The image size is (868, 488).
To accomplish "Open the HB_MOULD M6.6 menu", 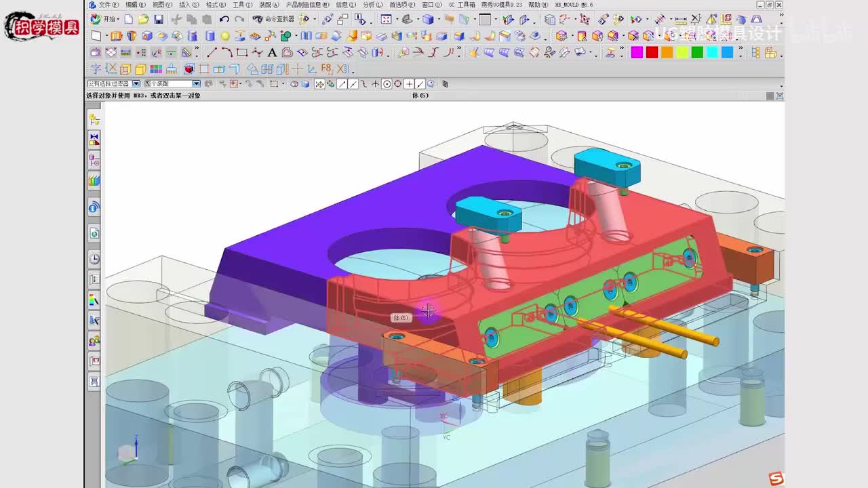I will (x=574, y=5).
